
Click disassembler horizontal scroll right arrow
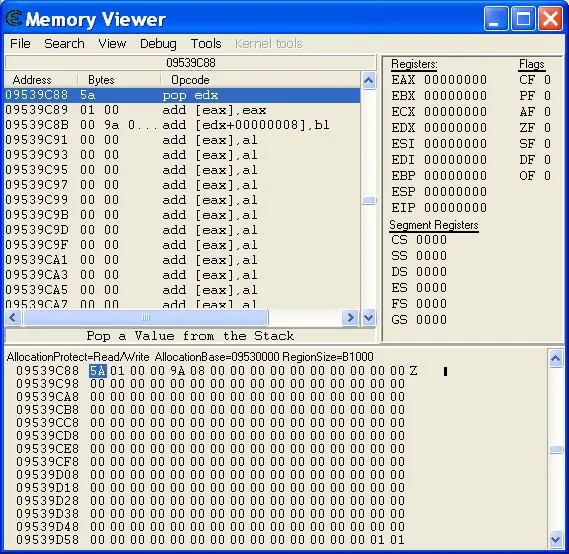350,318
